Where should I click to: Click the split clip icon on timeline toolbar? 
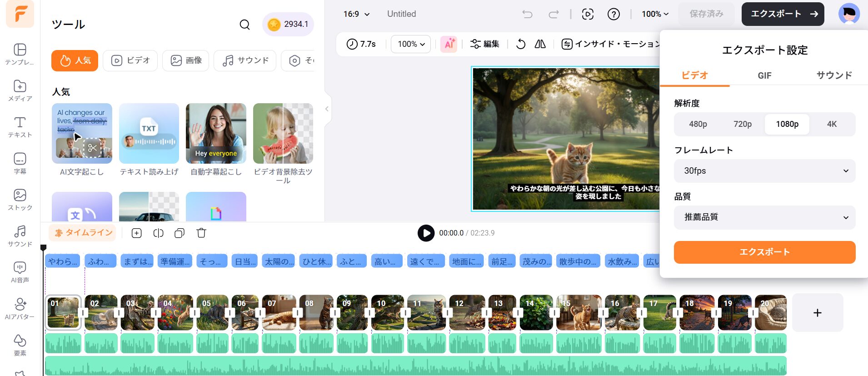[158, 233]
